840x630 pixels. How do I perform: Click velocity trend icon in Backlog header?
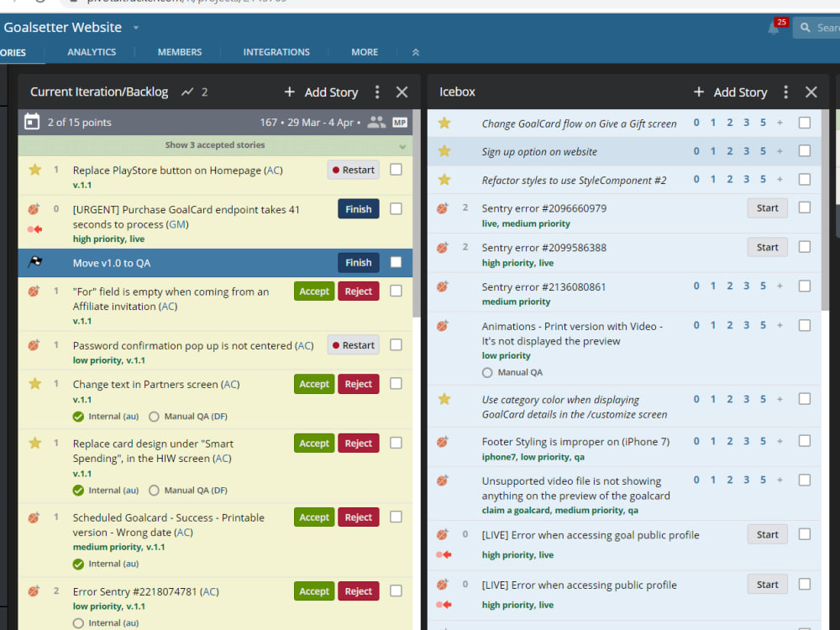pyautogui.click(x=187, y=92)
